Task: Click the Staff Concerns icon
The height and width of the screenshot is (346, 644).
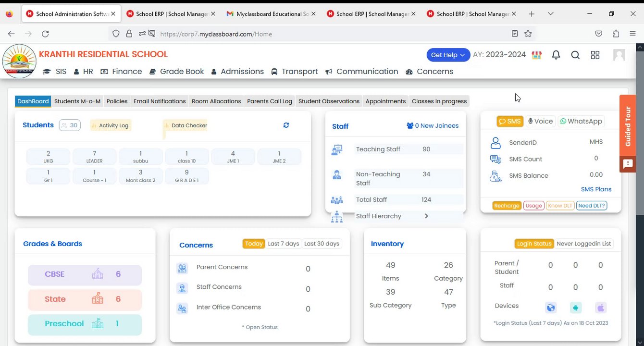Action: (x=182, y=288)
